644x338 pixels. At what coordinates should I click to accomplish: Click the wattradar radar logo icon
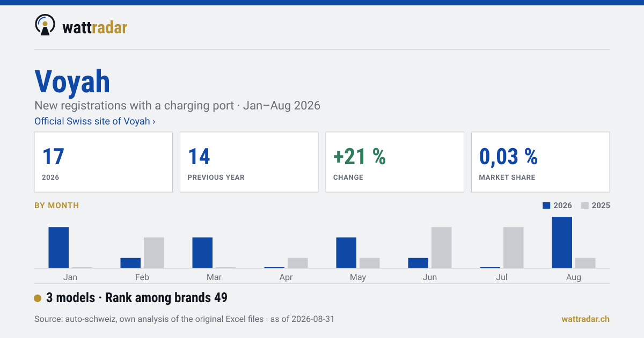coord(45,25)
